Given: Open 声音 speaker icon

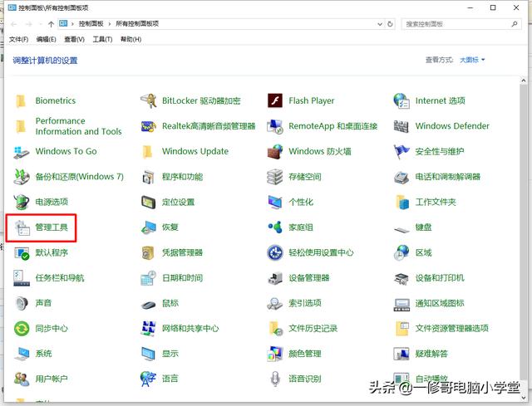Looking at the screenshot, I should pos(22,303).
